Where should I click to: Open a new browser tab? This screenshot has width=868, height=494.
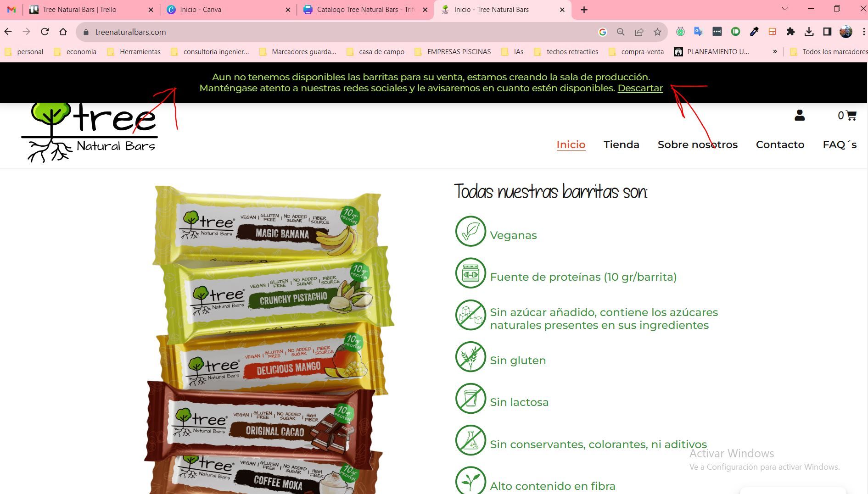coord(584,10)
